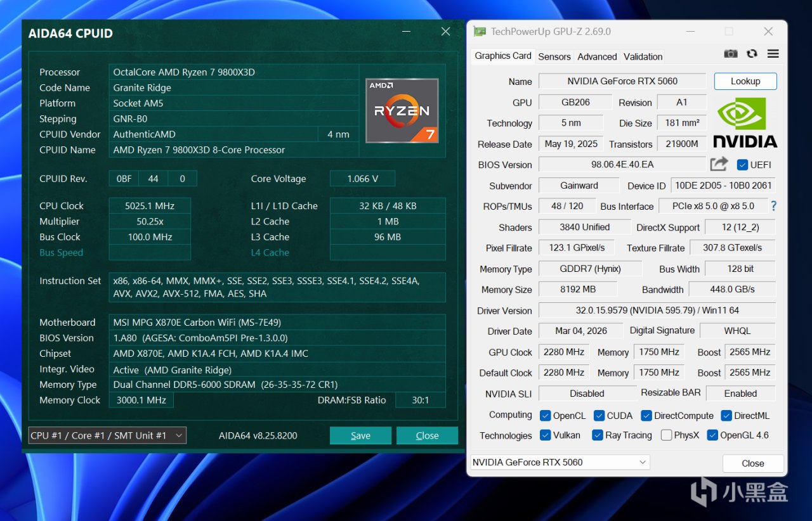Open the Validation tab
This screenshot has height=521, width=812.
coord(643,56)
